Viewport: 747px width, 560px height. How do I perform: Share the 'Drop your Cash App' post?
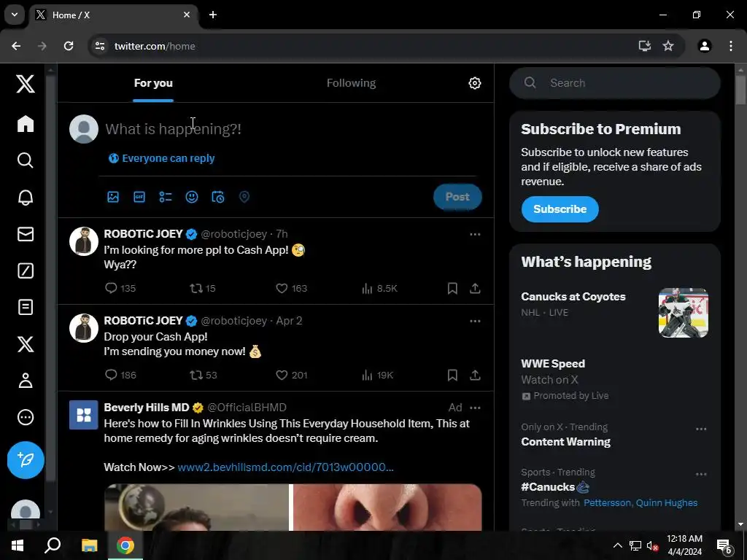475,376
